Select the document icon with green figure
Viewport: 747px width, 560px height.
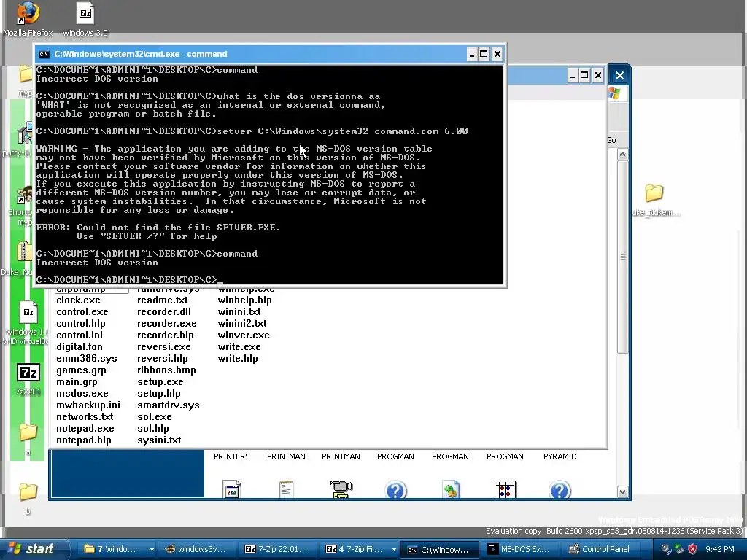coord(451,489)
